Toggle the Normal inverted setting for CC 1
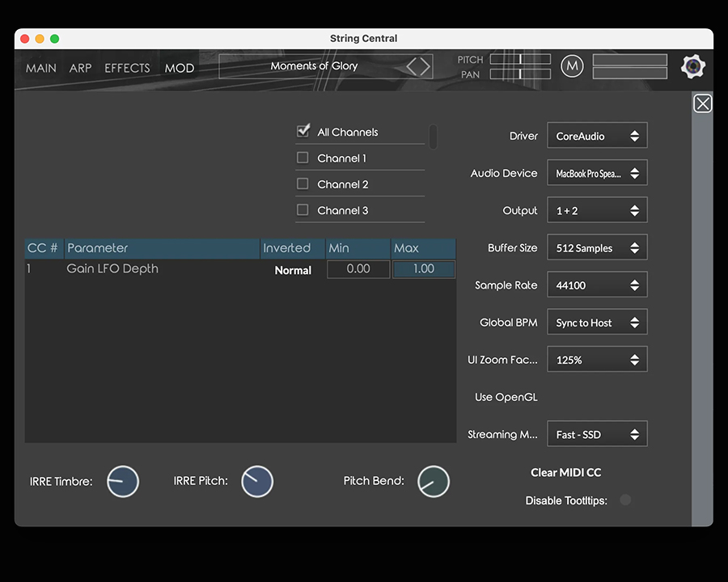Screen dimensions: 728x582 293,270
